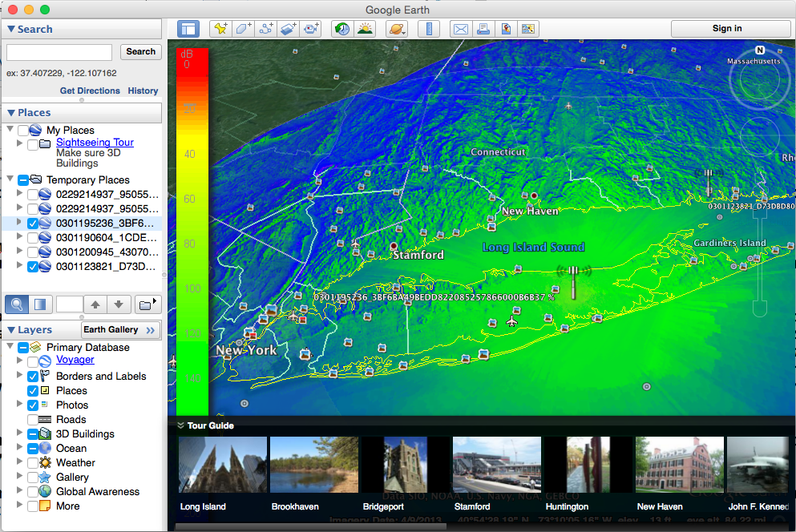Toggle Historical Imagery with the clock icon

[x=341, y=28]
